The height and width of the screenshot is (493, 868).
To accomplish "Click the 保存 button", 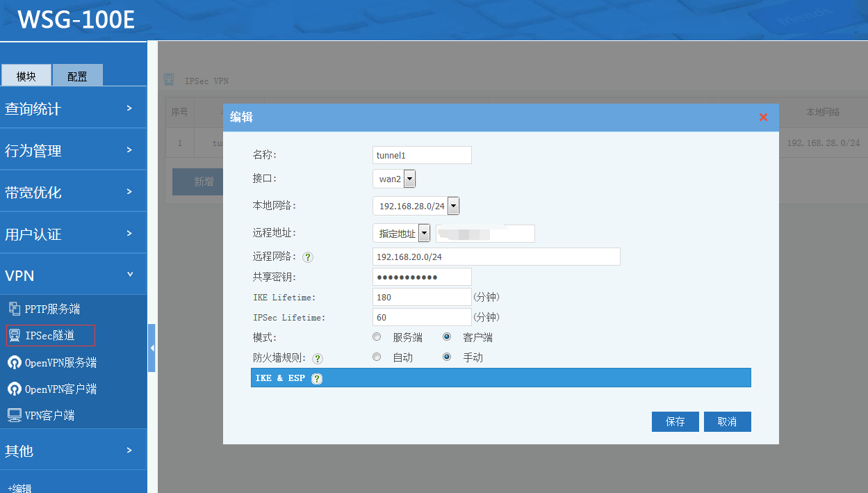I will 675,421.
